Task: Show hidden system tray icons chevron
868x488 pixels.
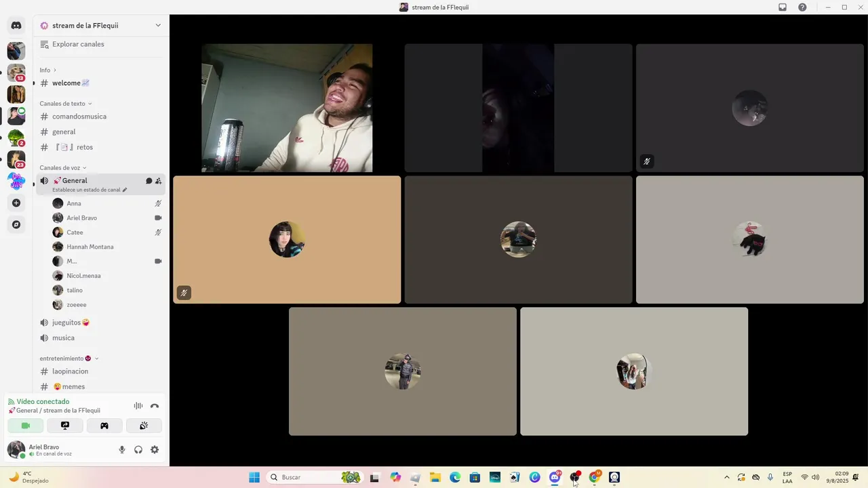Action: (x=727, y=477)
